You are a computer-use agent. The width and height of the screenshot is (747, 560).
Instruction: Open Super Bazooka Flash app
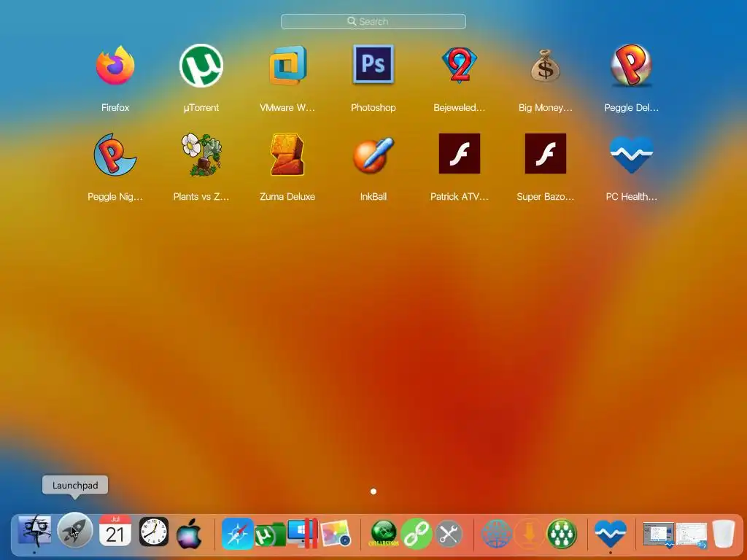click(546, 153)
